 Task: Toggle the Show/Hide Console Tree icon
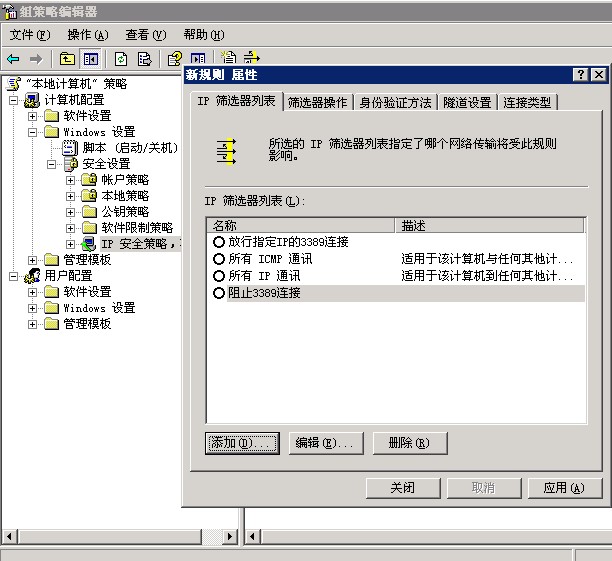coord(91,59)
